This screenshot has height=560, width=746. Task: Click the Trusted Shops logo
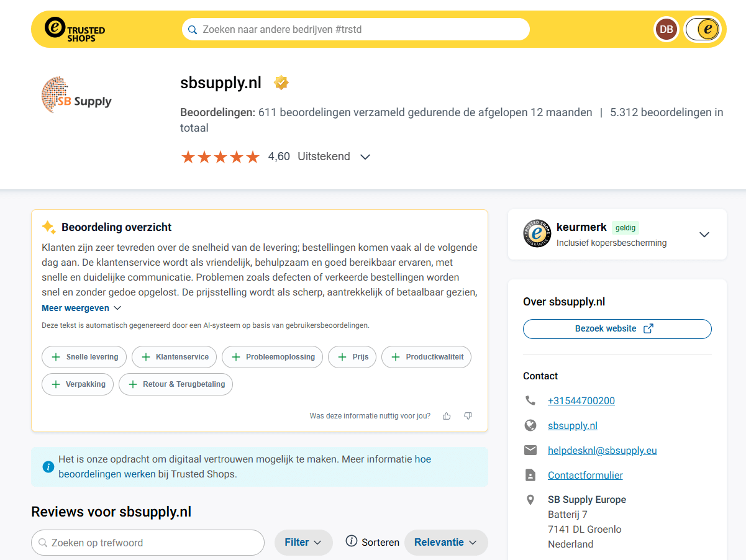click(75, 29)
